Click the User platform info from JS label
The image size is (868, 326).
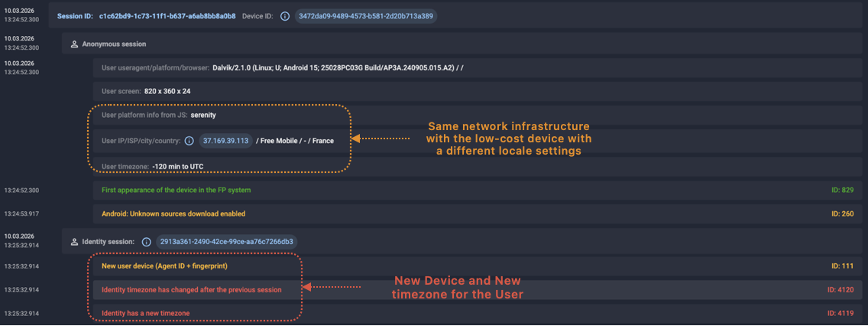click(144, 116)
